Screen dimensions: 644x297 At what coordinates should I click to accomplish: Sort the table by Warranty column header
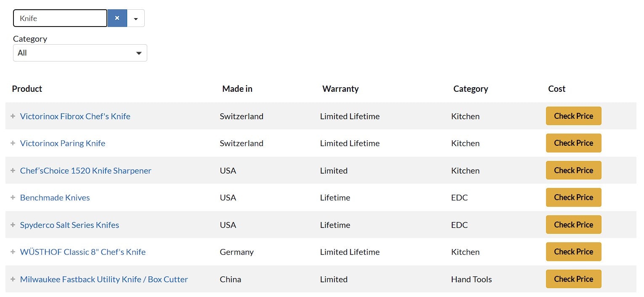pos(340,89)
